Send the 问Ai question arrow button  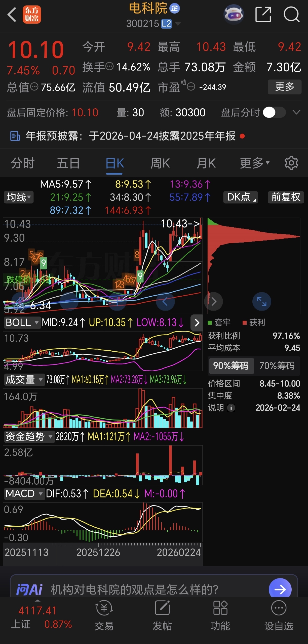pos(280,589)
